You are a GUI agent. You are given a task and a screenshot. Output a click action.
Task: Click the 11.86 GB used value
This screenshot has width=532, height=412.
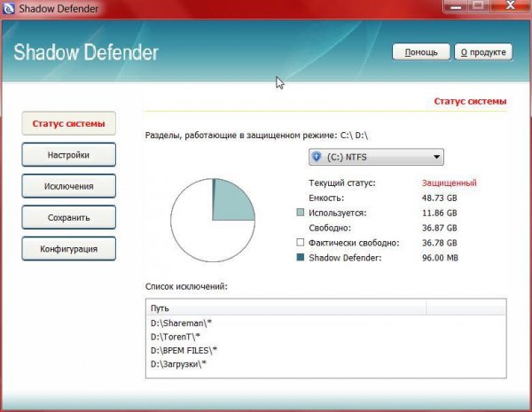coord(440,213)
